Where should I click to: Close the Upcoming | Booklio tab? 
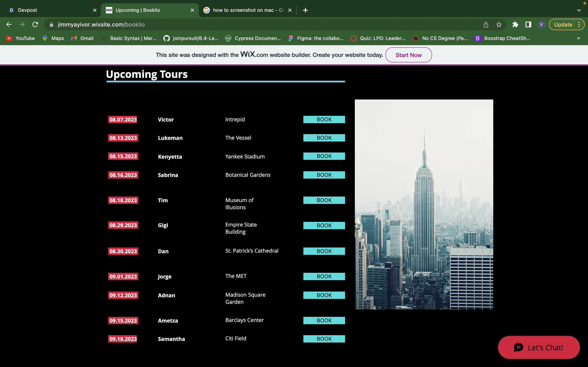(x=192, y=10)
